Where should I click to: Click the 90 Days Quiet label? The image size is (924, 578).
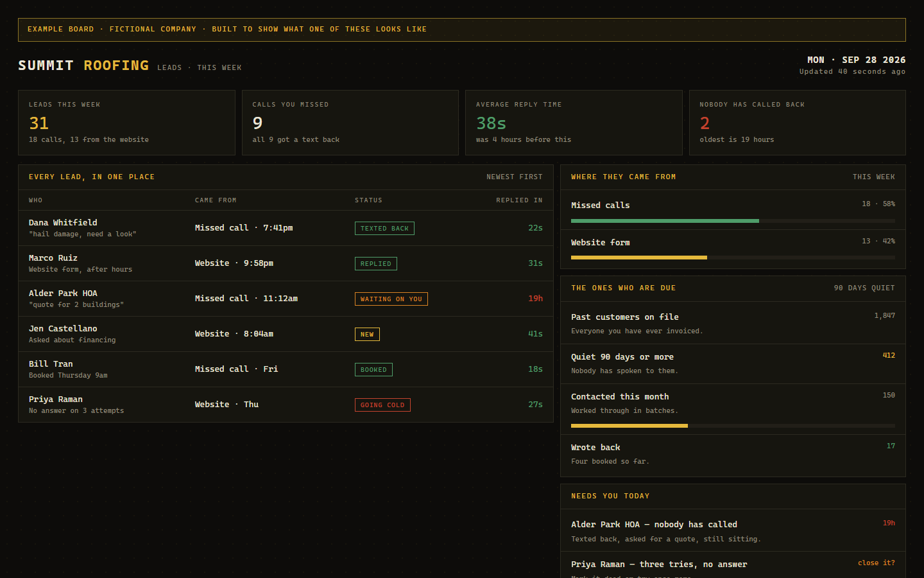(864, 288)
